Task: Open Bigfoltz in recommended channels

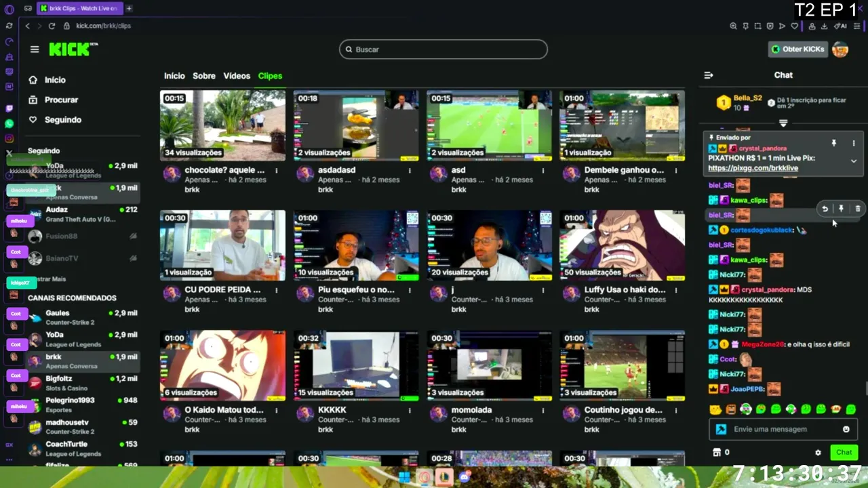Action: pyautogui.click(x=81, y=383)
